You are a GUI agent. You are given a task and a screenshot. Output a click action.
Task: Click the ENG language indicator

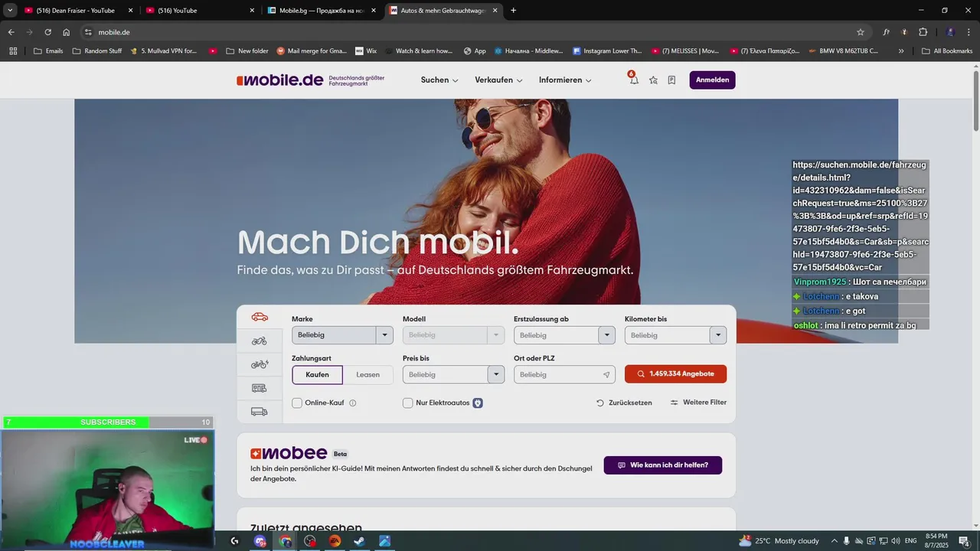(911, 541)
